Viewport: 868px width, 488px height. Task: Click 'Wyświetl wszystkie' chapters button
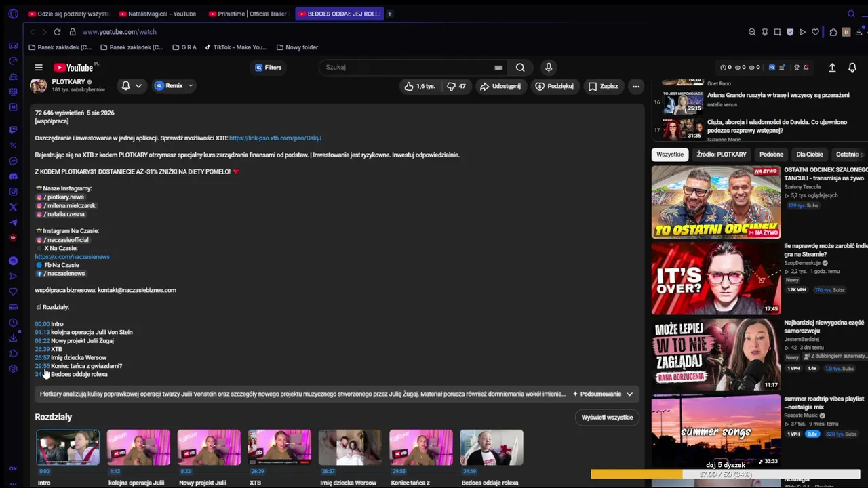point(607,418)
